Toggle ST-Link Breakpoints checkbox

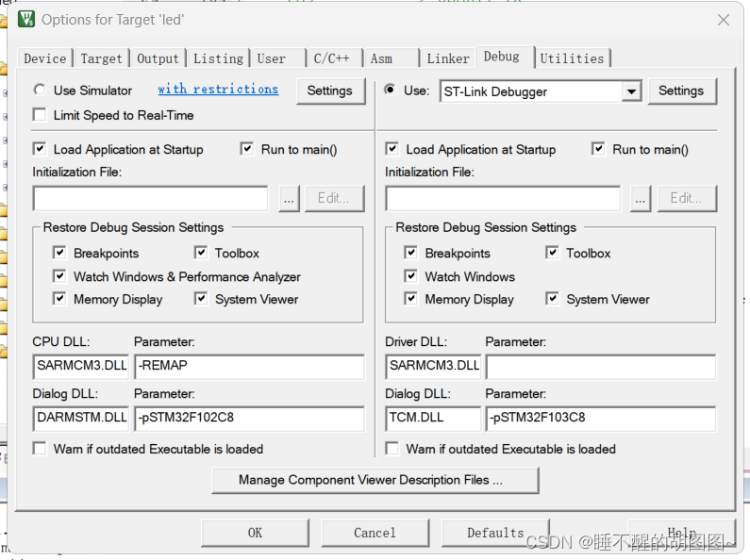pos(410,253)
